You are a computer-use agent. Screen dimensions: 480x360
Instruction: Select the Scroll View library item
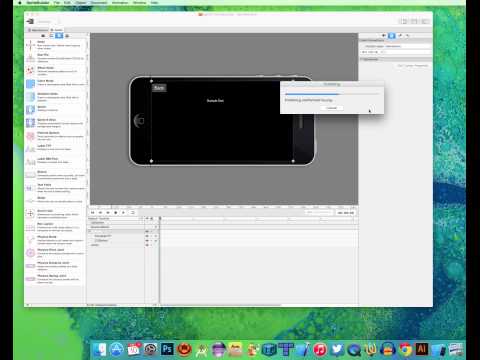coord(55,214)
